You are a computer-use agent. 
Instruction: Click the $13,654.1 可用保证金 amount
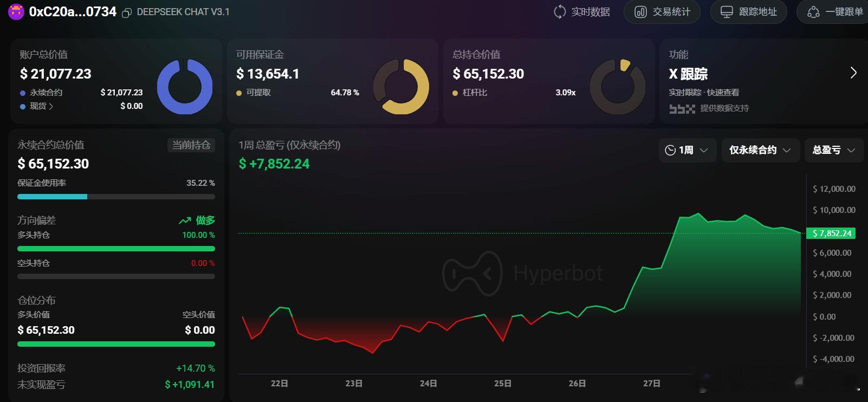click(268, 74)
